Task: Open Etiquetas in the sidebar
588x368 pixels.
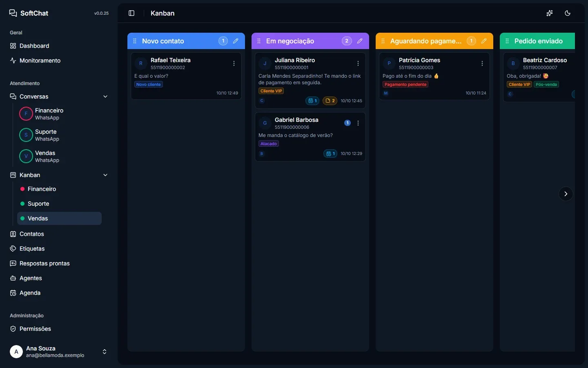Action: point(59,249)
